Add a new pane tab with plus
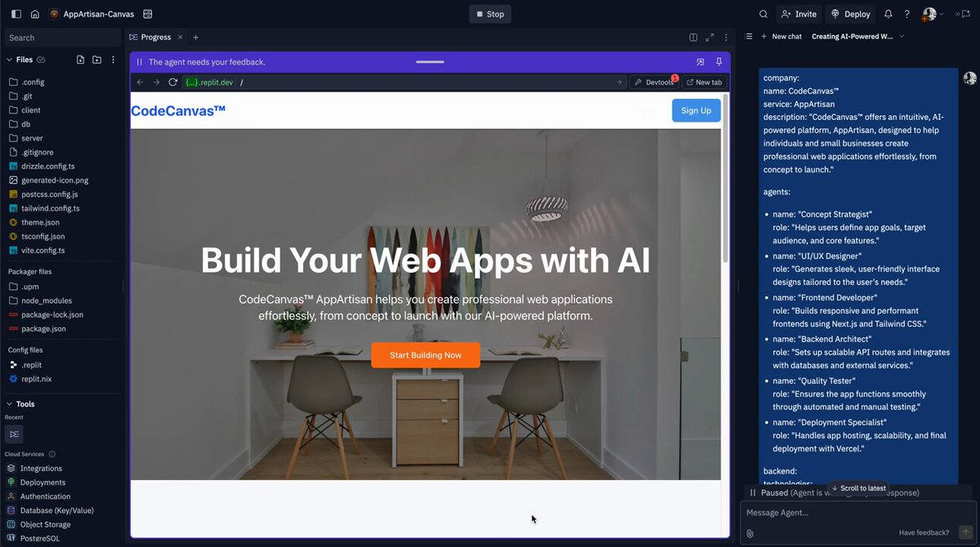 pos(195,37)
